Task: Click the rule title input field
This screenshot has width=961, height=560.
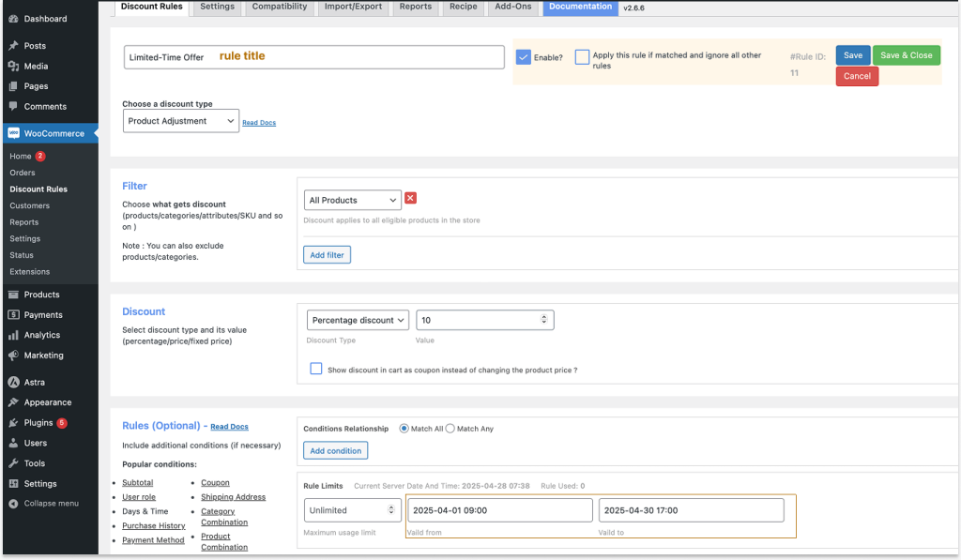Action: point(313,57)
